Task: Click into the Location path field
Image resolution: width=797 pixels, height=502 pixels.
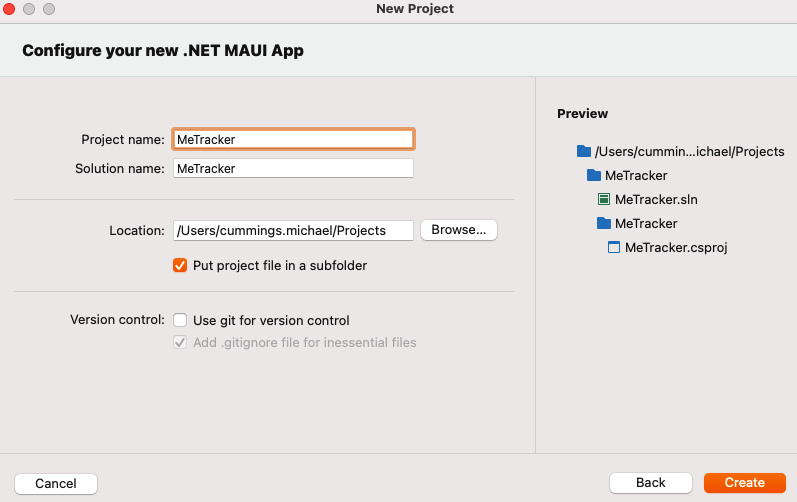Action: 293,230
